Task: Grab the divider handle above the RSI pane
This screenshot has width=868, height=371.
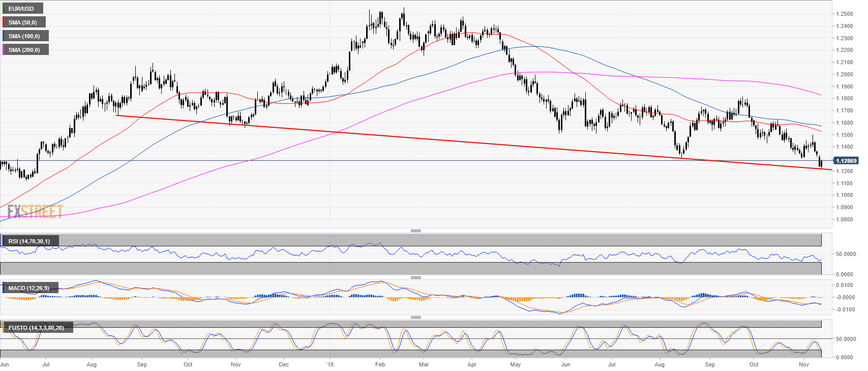Action: pyautogui.click(x=415, y=231)
